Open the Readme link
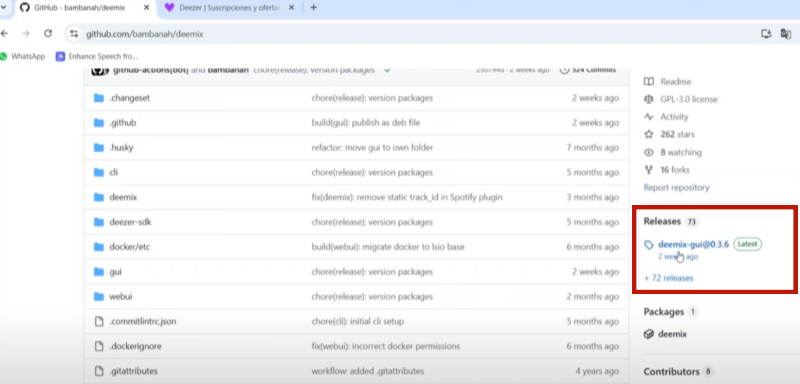800x384 pixels. (676, 82)
